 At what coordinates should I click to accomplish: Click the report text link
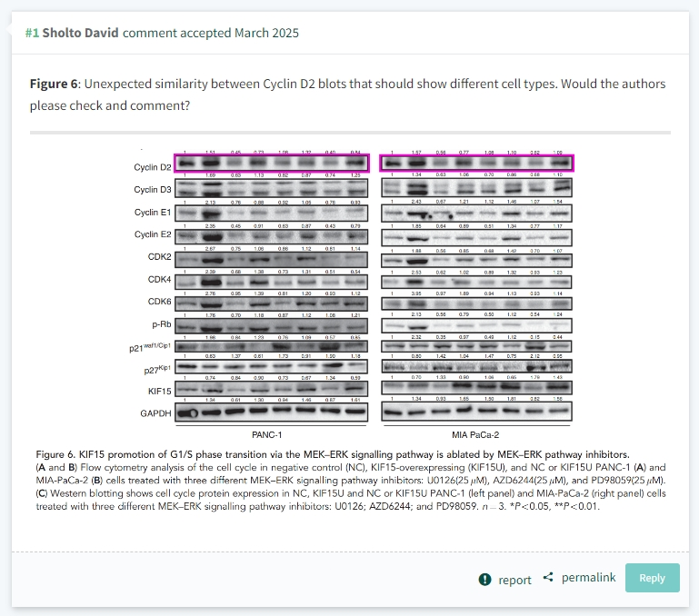click(x=514, y=580)
